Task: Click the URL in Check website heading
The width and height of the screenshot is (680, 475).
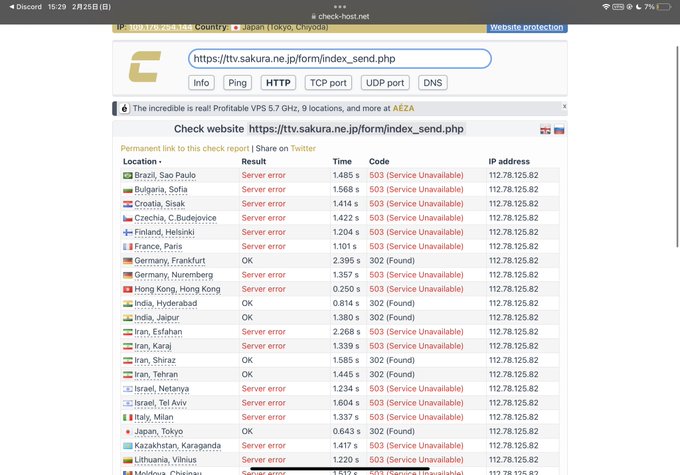Action: pos(356,129)
